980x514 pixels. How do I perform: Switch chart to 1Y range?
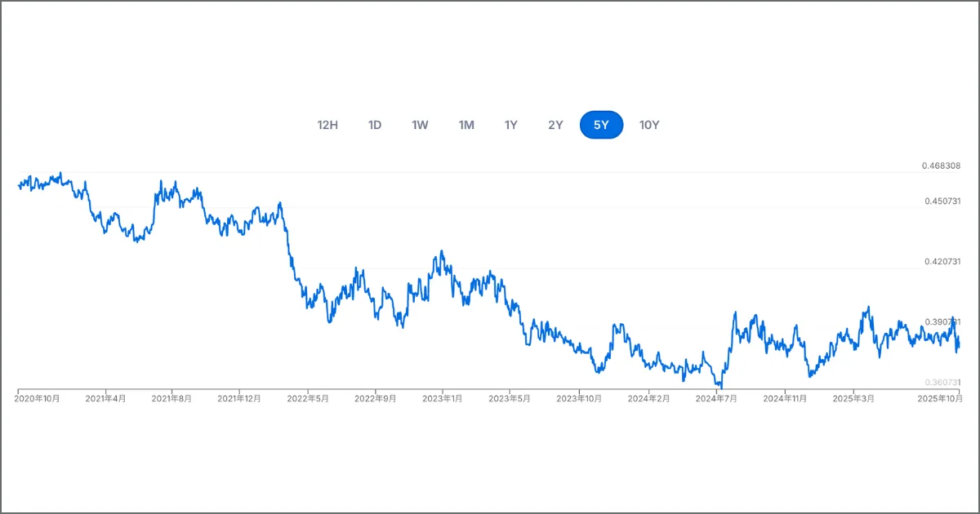click(511, 125)
